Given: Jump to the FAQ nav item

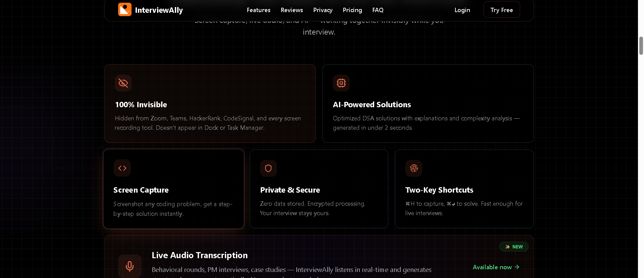Looking at the screenshot, I should pyautogui.click(x=378, y=10).
